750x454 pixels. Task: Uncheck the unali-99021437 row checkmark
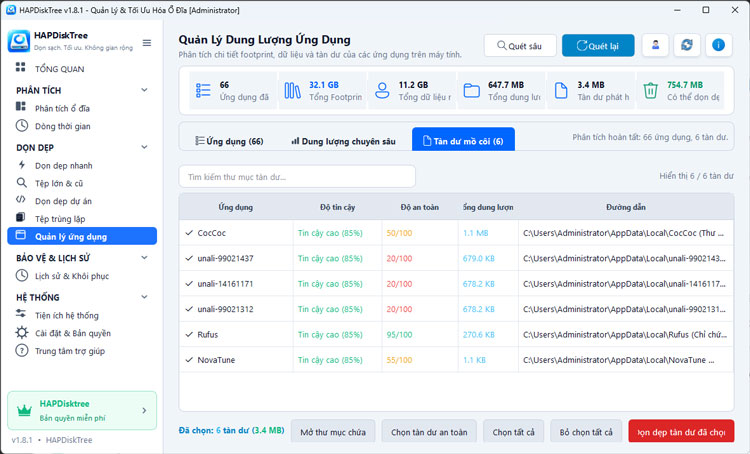click(x=189, y=258)
